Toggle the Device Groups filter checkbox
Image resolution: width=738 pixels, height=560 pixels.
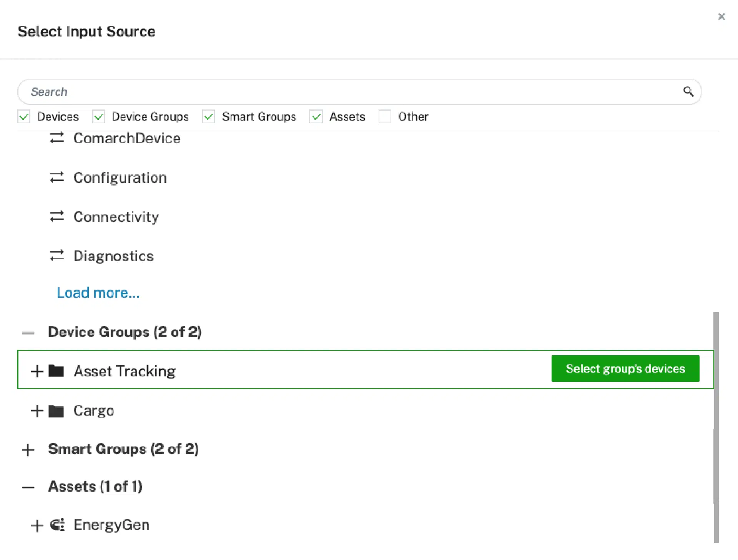(99, 116)
